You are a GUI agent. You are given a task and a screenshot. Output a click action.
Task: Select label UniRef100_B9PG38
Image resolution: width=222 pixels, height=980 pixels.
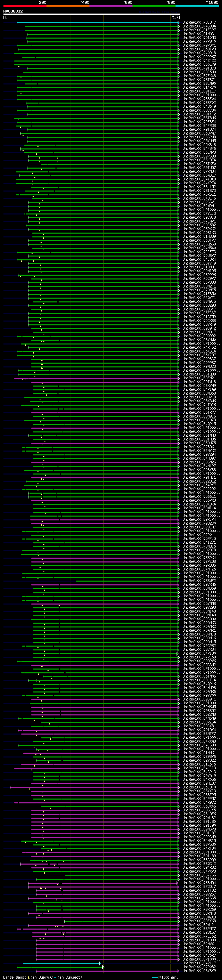pyautogui.click(x=199, y=156)
